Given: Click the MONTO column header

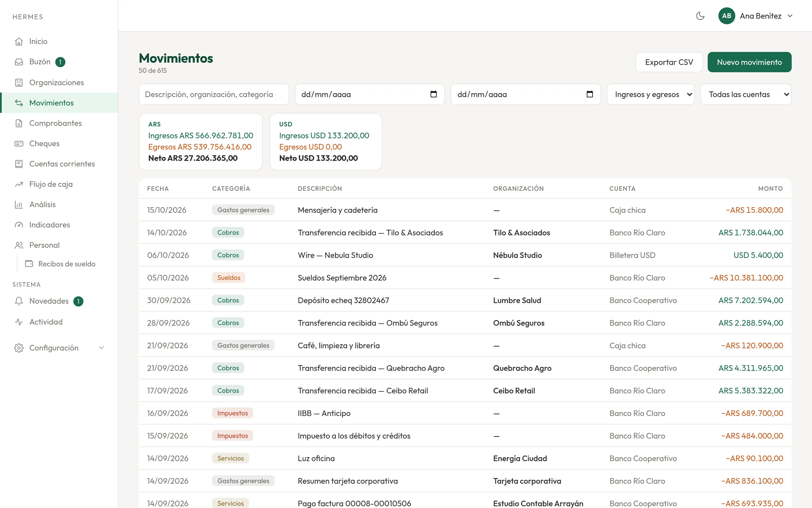Looking at the screenshot, I should click(770, 189).
